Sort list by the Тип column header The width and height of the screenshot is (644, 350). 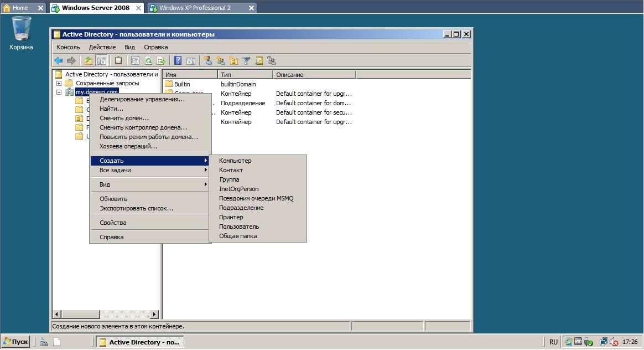coord(245,75)
